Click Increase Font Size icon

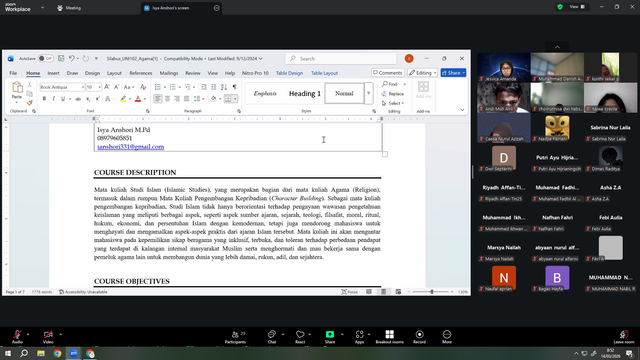coord(107,87)
